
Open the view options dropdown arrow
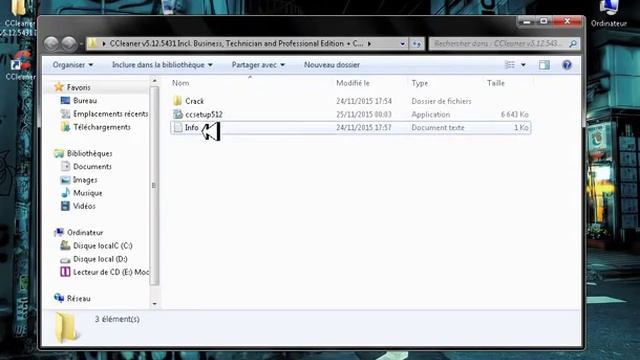[x=523, y=65]
